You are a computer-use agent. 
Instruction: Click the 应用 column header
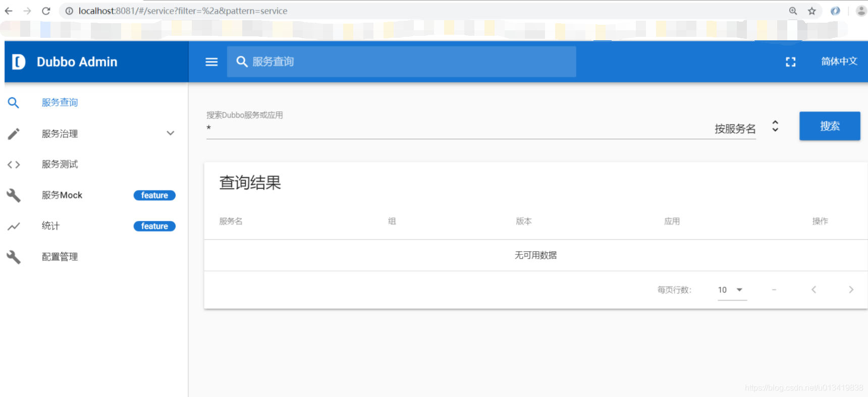pyautogui.click(x=672, y=221)
